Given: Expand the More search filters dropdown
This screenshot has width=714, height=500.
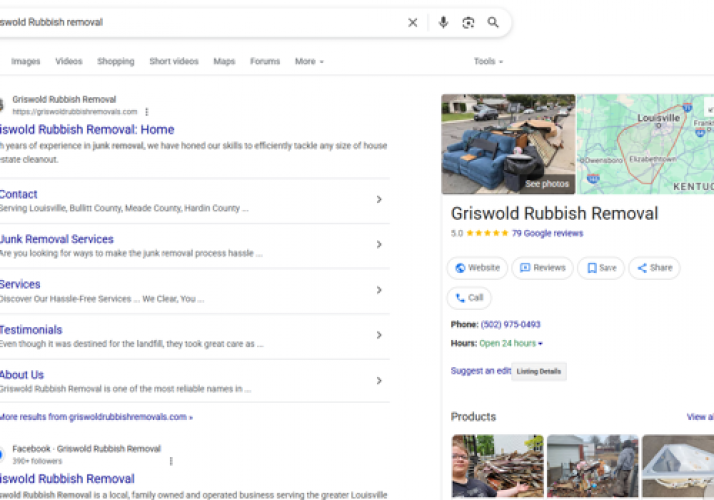Looking at the screenshot, I should pos(309,61).
